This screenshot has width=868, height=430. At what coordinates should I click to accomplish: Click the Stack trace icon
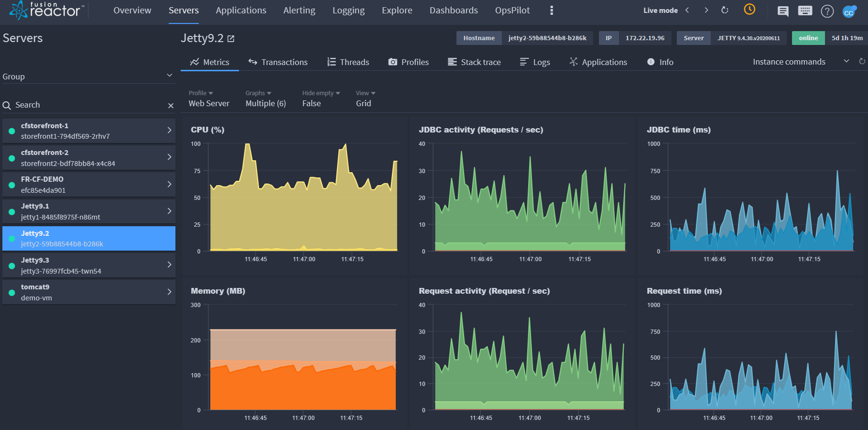pos(452,62)
